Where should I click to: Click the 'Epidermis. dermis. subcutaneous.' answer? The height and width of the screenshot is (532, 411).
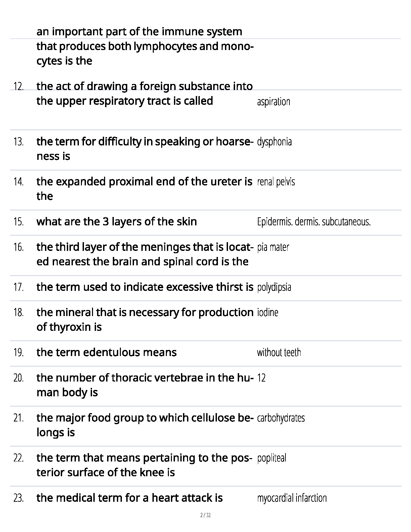point(314,222)
